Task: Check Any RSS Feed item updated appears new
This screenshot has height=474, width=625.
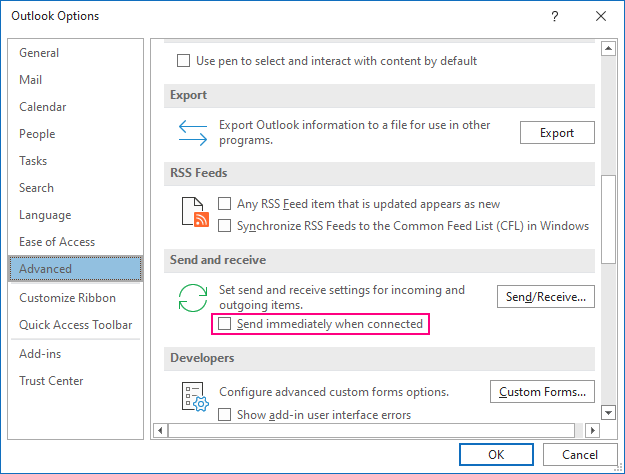Action: pyautogui.click(x=224, y=204)
